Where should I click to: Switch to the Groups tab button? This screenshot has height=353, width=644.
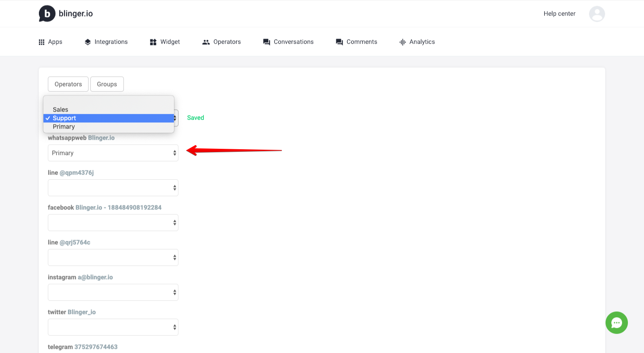pyautogui.click(x=107, y=84)
